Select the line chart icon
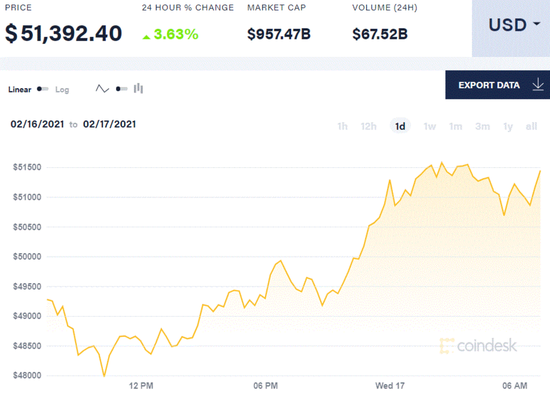 (x=102, y=89)
